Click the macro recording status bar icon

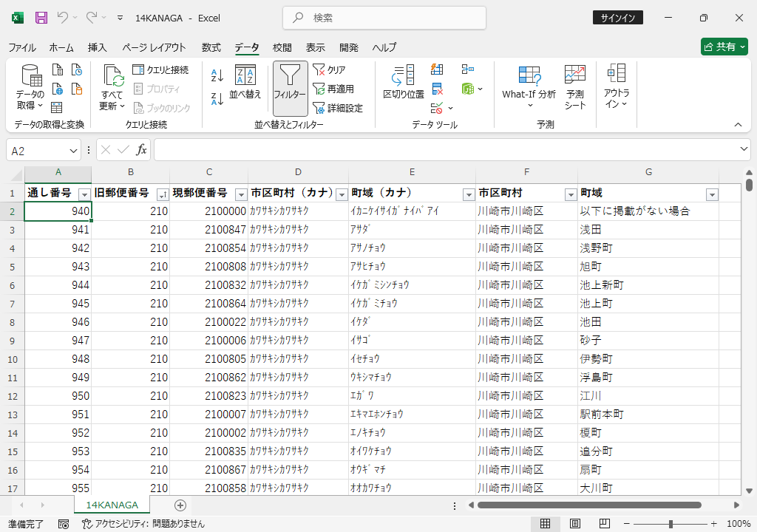(64, 524)
